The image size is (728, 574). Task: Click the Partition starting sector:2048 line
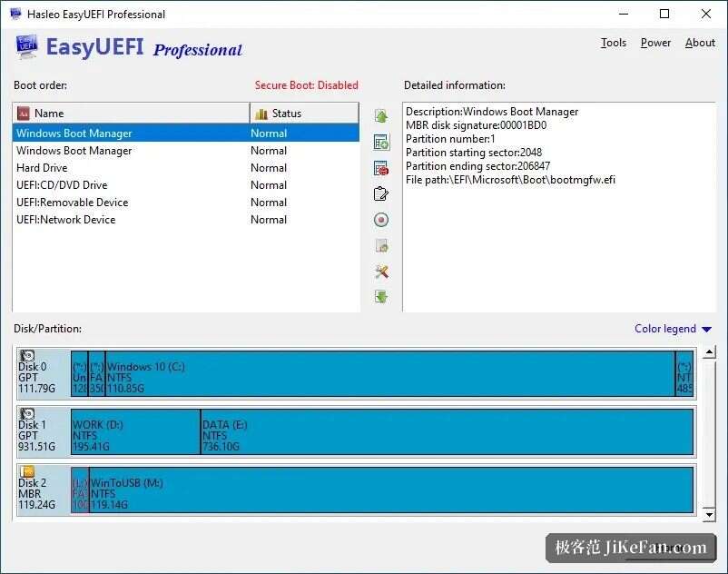[474, 153]
